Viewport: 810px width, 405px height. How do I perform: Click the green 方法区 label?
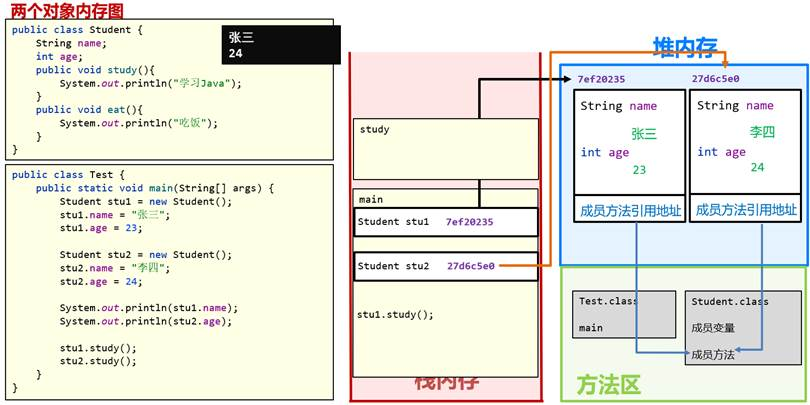coord(609,384)
